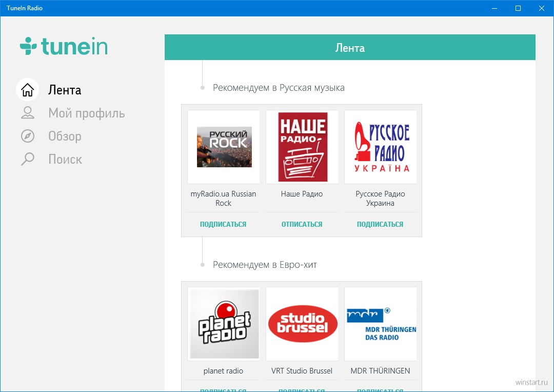Screen dimensions: 554x392
Task: Open Русское Радио Украина station logo
Action: pos(381,147)
